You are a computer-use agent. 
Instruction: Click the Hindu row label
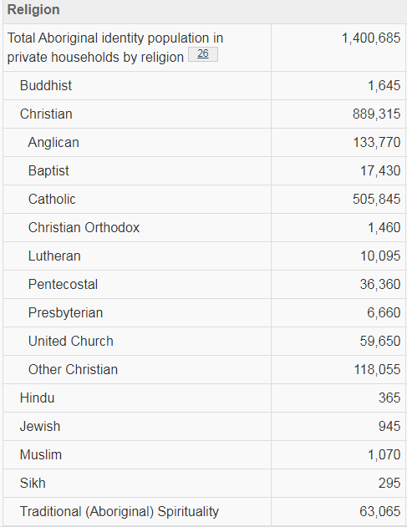37,398
